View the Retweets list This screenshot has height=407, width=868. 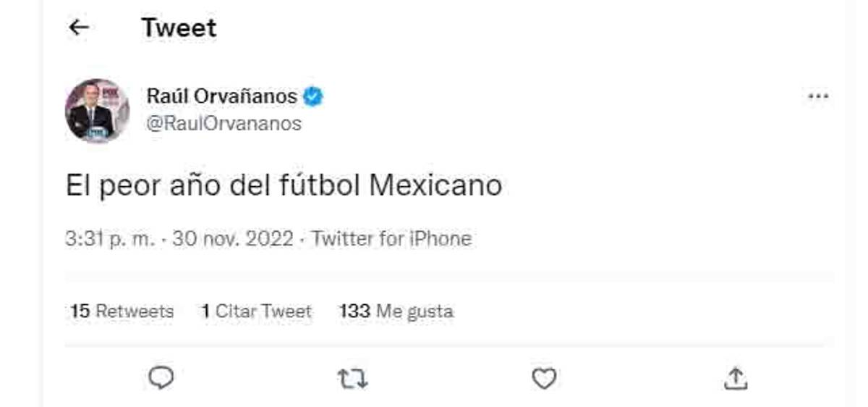coord(122,311)
